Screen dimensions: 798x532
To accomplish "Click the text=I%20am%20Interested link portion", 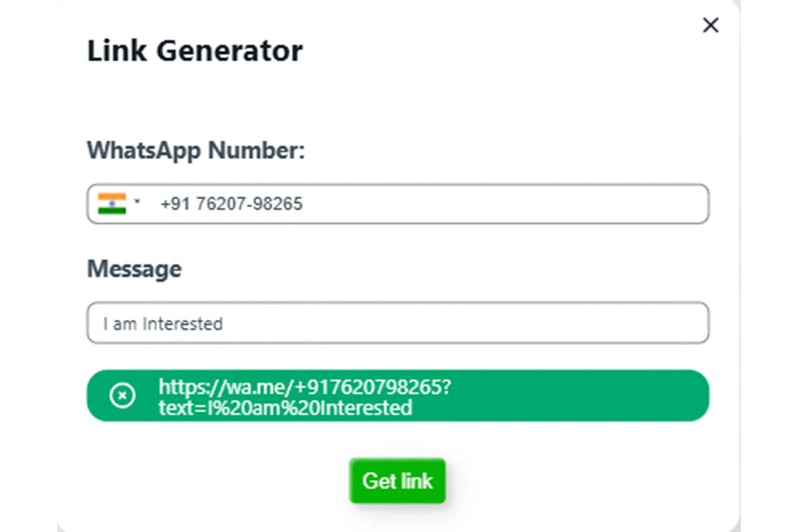I will coord(285,407).
